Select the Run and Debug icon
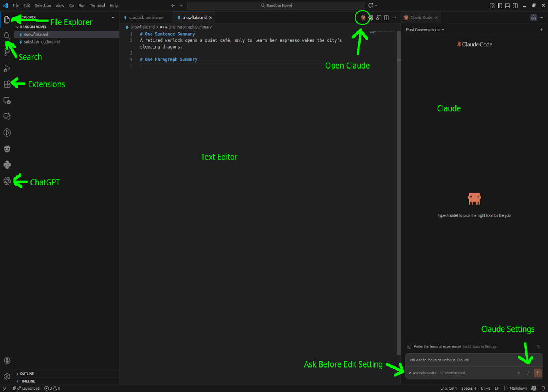This screenshot has height=392, width=548. (x=7, y=68)
